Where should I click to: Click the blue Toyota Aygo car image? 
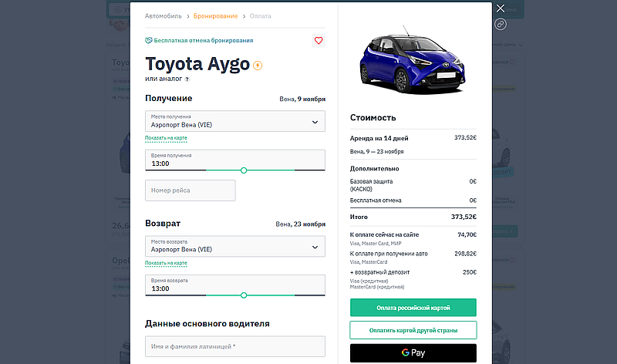(x=413, y=60)
